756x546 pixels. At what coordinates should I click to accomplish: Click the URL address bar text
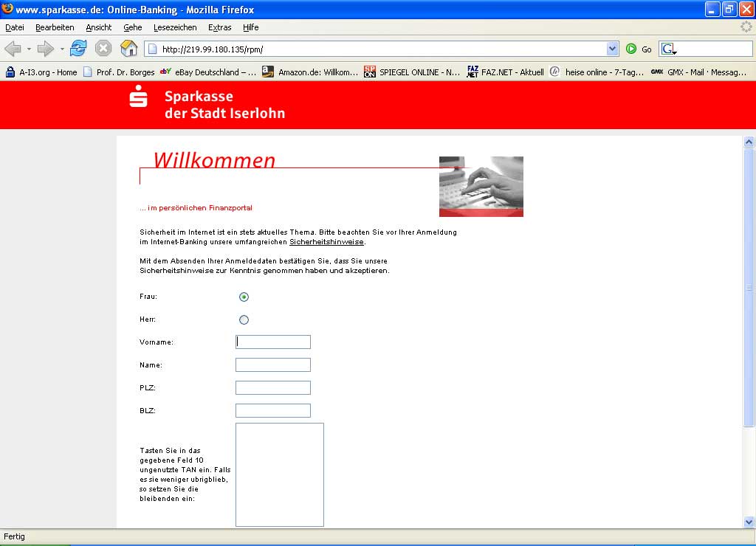coord(213,49)
